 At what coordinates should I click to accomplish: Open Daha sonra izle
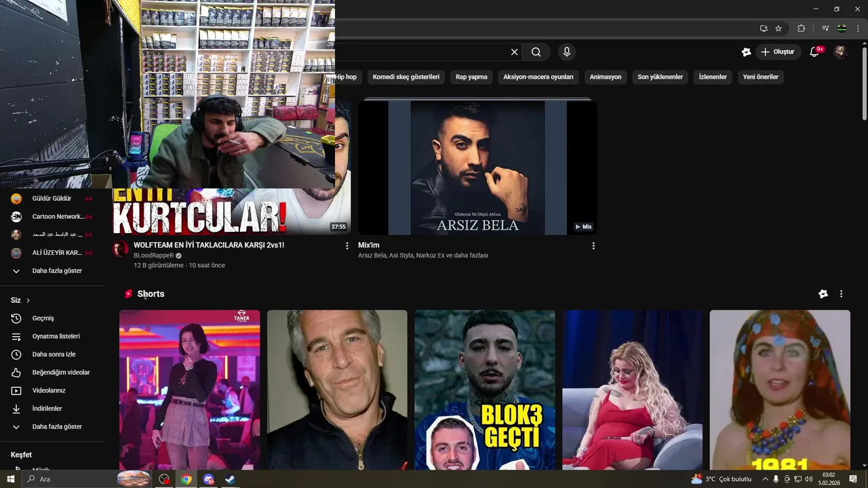pos(52,354)
